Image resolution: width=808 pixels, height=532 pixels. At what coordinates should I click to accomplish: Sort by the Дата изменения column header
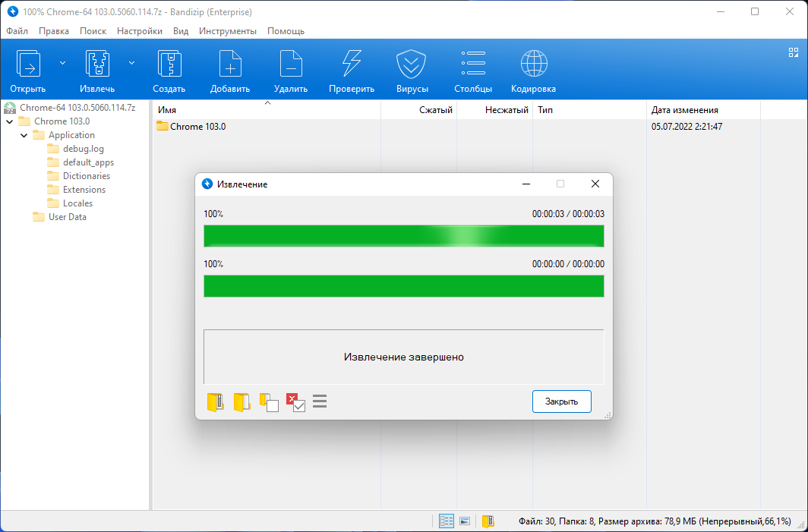(x=703, y=110)
